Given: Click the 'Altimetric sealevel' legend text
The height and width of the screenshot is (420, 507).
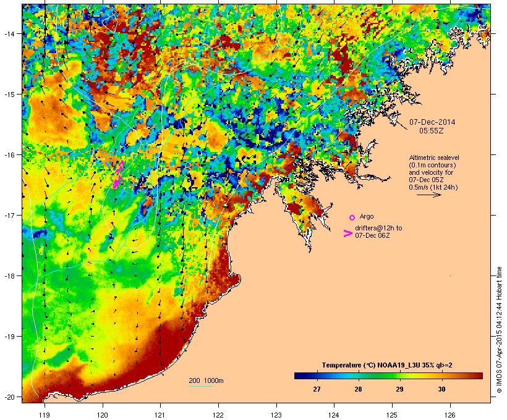Looking at the screenshot, I should tap(434, 157).
